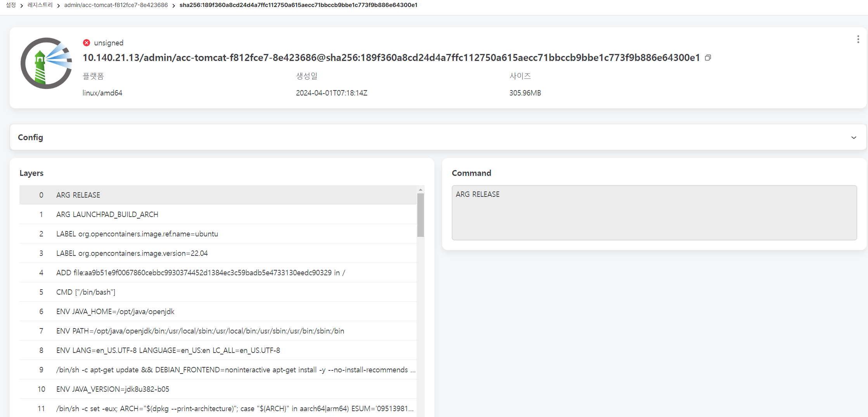Click the 사이즈 label
Viewport: 868px width, 417px height.
coord(520,76)
